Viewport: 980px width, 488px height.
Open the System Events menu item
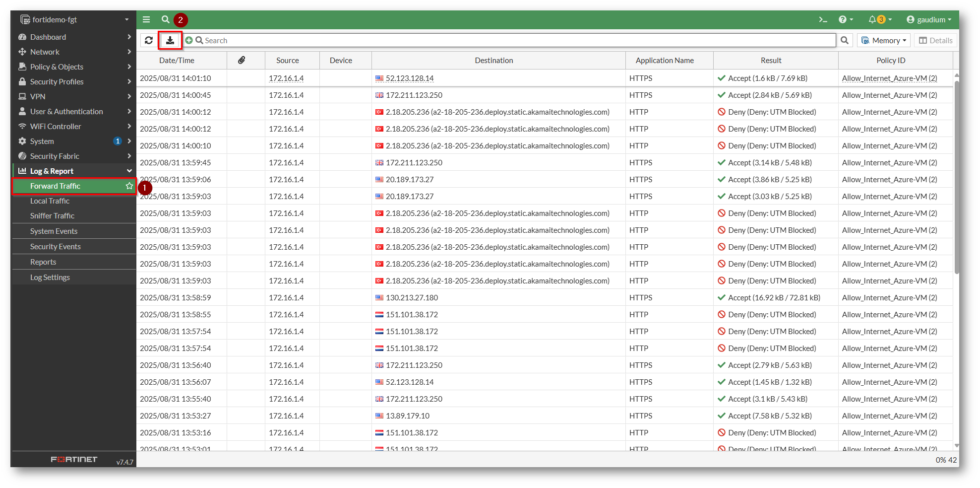pos(54,231)
